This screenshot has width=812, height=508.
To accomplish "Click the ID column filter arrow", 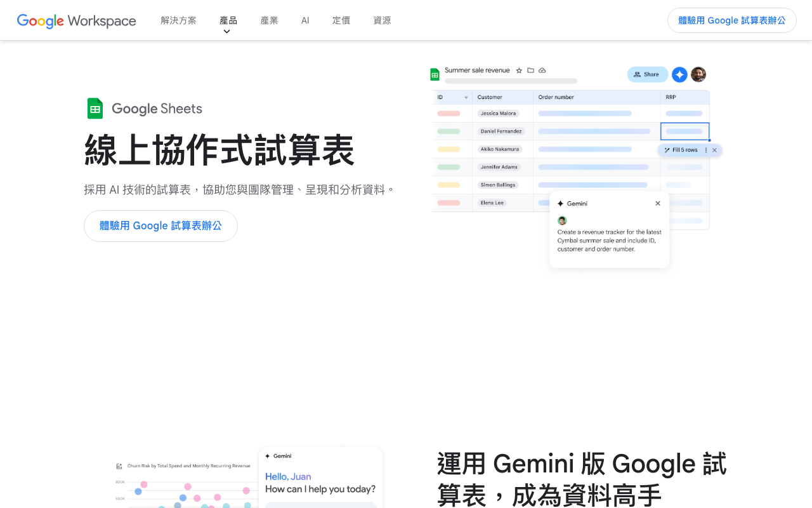I will coord(466,98).
